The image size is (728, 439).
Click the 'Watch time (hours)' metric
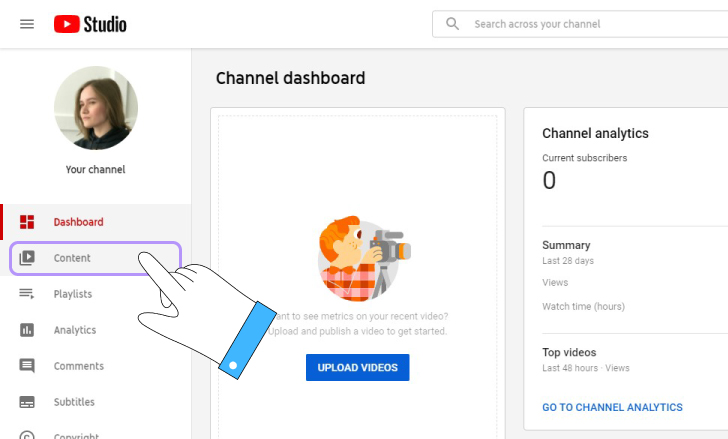tap(584, 306)
